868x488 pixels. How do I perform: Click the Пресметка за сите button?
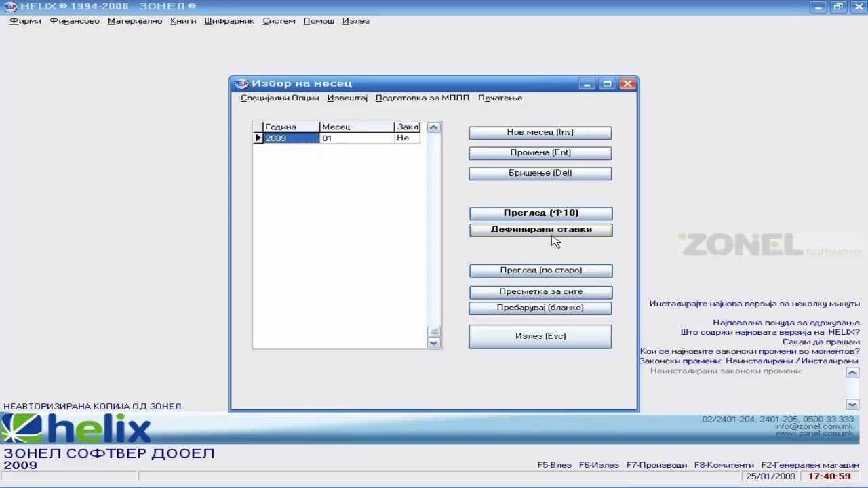540,292
